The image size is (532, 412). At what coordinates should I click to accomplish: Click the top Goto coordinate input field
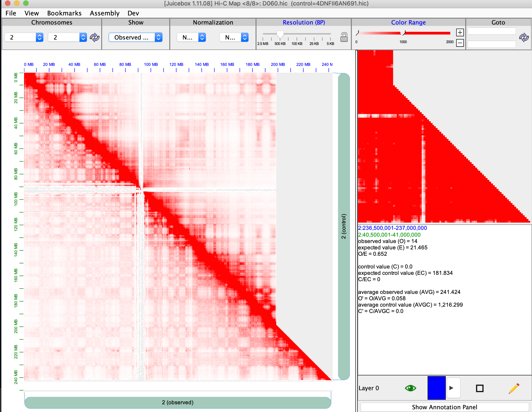click(x=491, y=31)
